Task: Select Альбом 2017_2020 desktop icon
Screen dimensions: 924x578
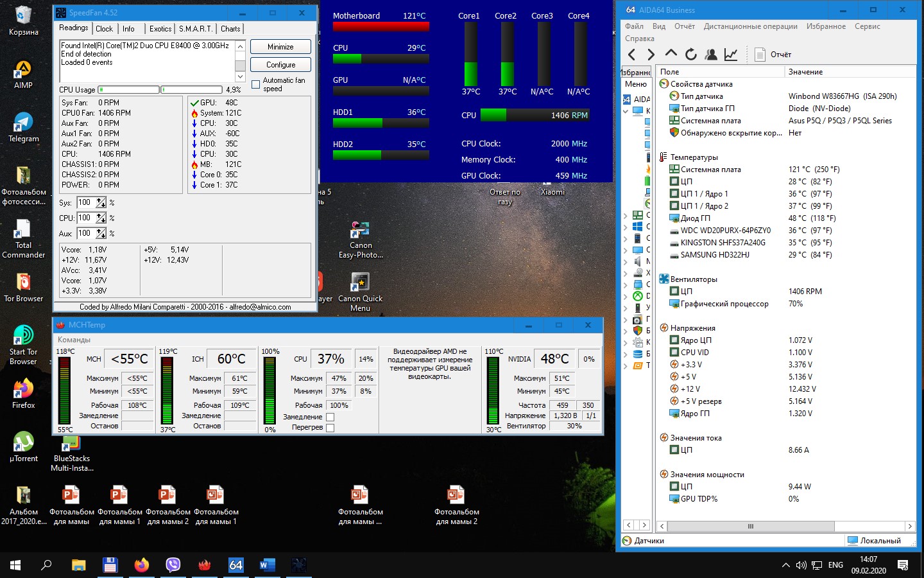Action: point(24,506)
